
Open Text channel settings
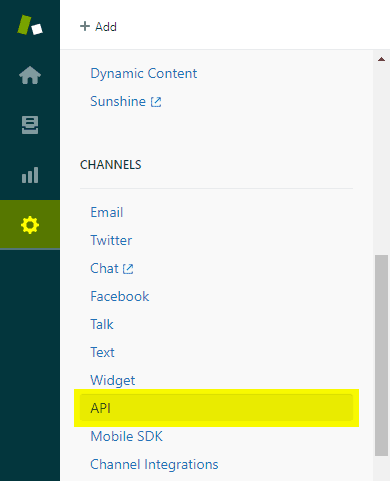102,352
